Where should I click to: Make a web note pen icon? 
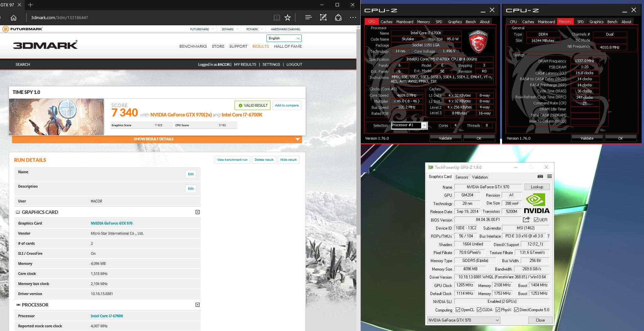[323, 17]
